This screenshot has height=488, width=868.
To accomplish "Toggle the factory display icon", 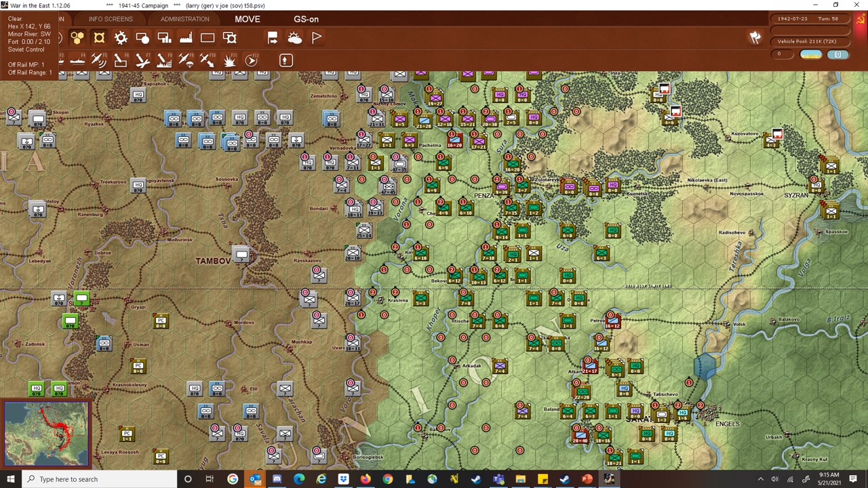I will 186,38.
